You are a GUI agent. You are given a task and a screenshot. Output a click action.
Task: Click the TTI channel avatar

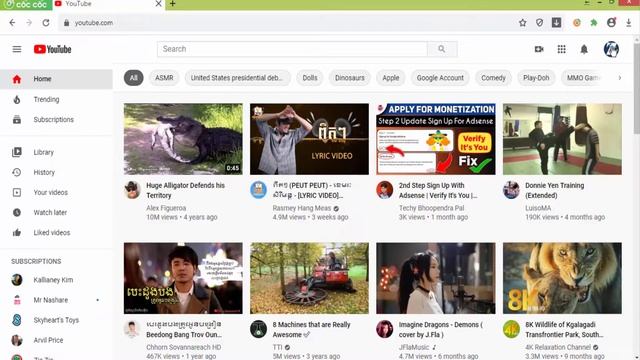pos(258,329)
